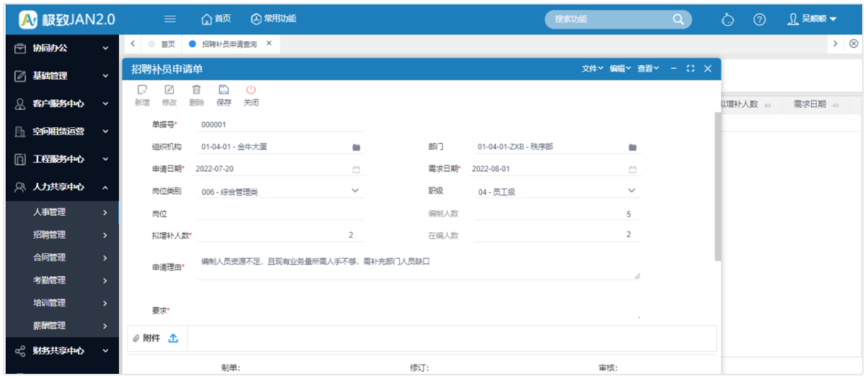Click the 修改 (Edit) toolbar icon

click(x=169, y=90)
